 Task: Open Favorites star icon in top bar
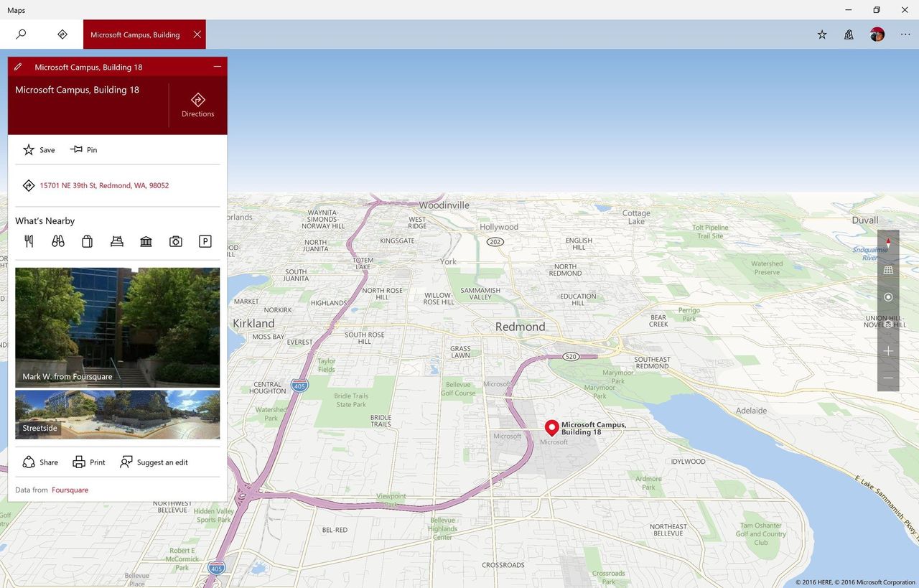point(822,34)
